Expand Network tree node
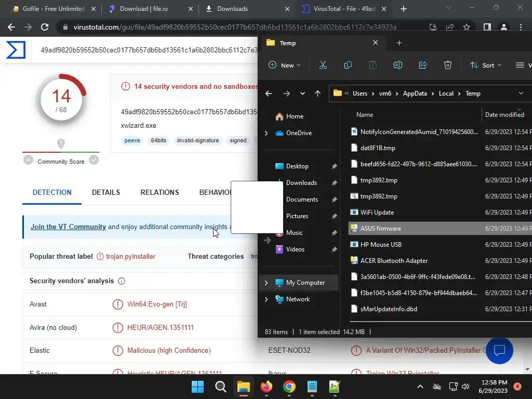The image size is (532, 399). [x=267, y=299]
